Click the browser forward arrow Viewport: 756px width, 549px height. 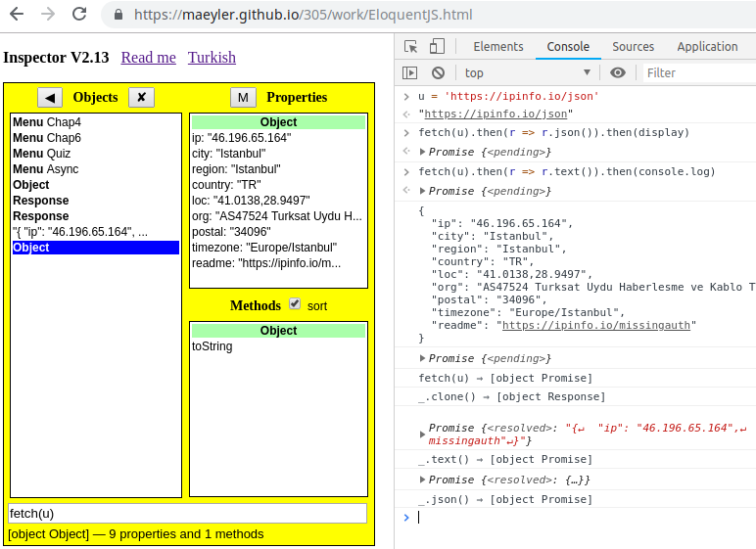click(48, 14)
